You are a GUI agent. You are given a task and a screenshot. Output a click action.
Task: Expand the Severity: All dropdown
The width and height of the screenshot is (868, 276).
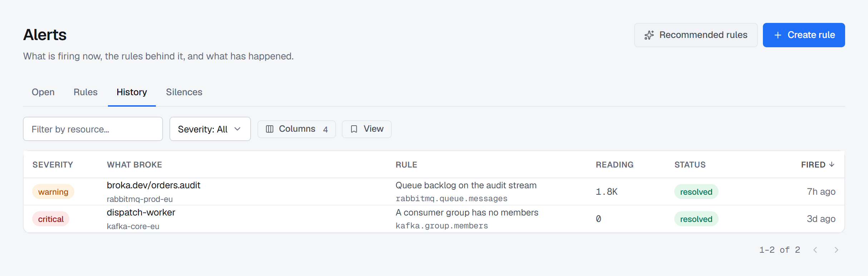click(x=210, y=129)
